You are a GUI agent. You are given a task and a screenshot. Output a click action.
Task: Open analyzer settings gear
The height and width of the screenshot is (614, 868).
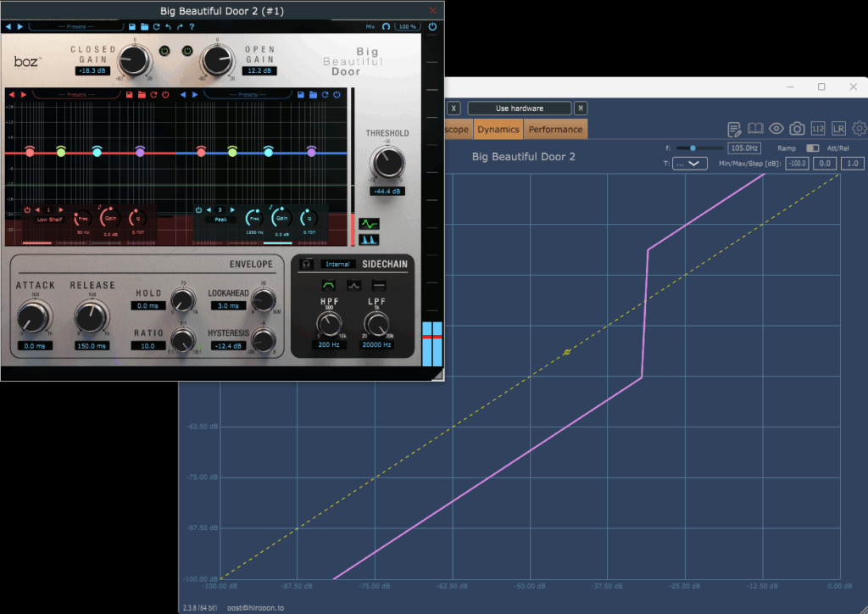point(860,129)
